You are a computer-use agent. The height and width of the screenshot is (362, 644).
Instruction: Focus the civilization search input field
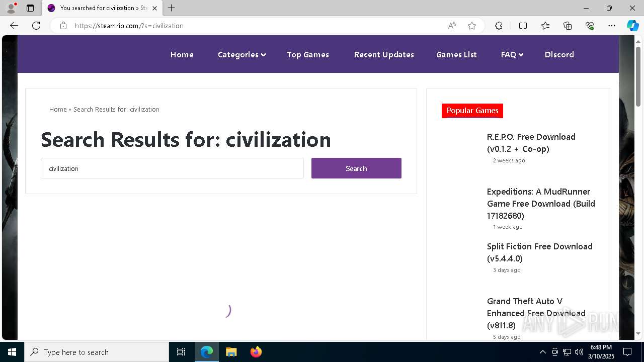click(x=172, y=168)
